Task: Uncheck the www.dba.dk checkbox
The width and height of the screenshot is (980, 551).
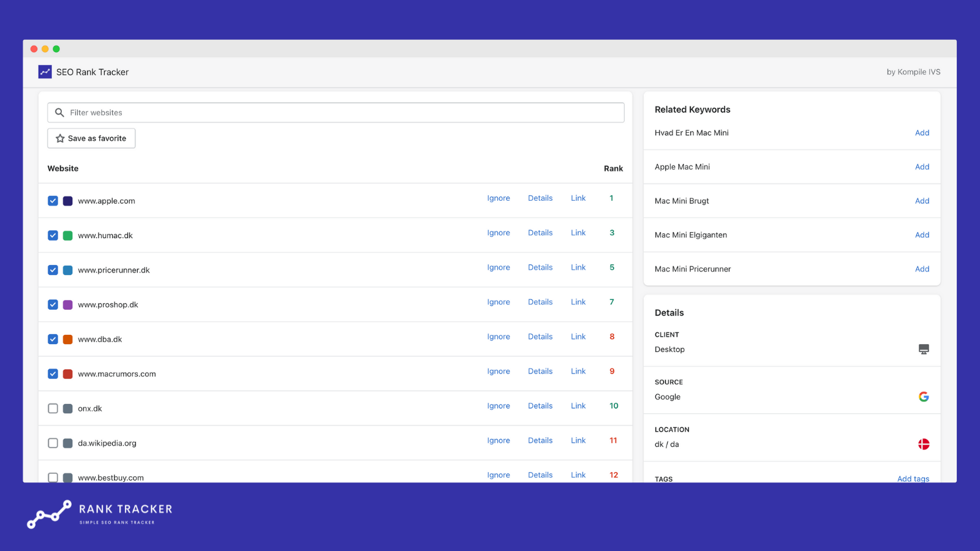Action: pos(53,339)
